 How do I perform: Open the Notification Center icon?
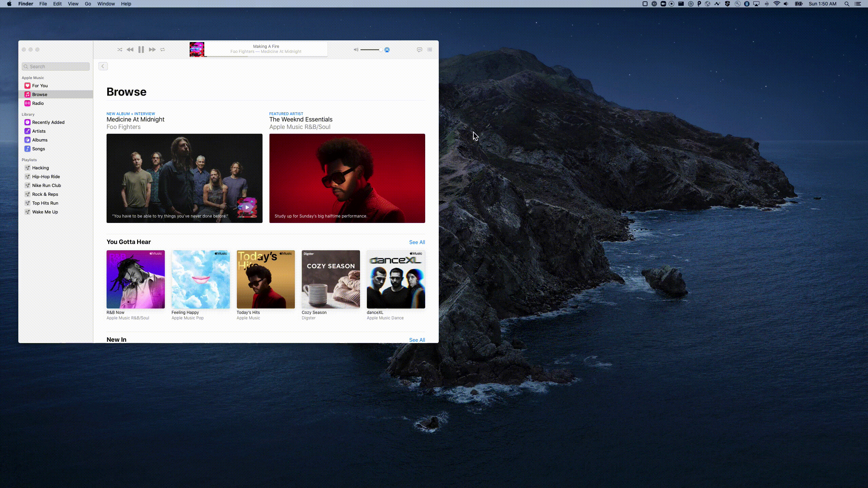[x=857, y=4]
